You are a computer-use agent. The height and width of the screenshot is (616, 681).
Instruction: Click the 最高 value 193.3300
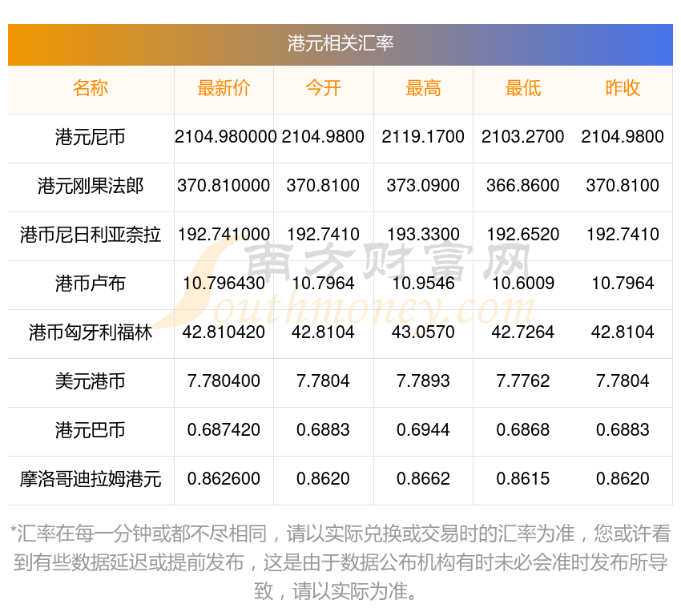click(423, 235)
